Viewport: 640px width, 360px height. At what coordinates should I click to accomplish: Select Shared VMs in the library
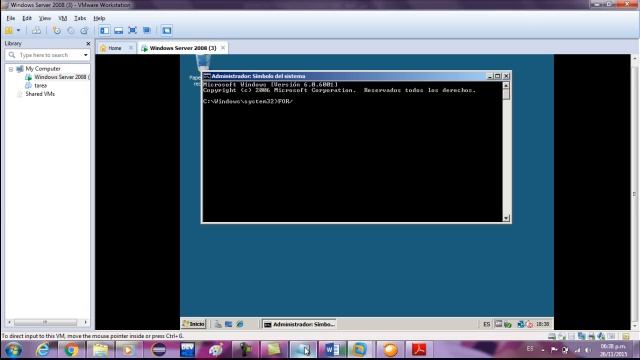click(x=40, y=94)
